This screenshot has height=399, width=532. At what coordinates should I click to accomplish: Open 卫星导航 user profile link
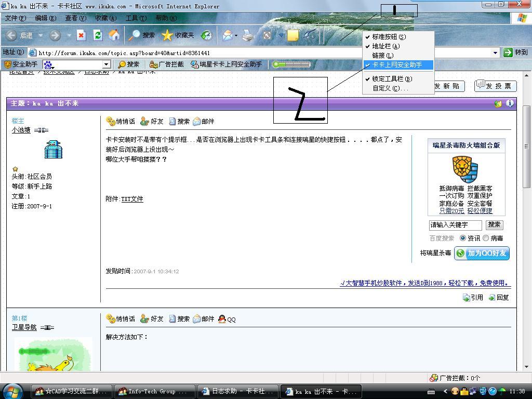tap(24, 327)
